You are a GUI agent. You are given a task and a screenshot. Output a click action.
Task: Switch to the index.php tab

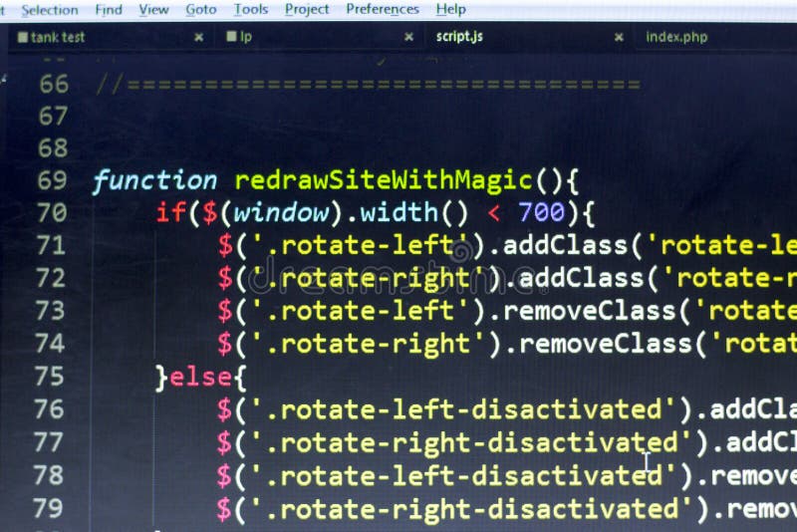676,37
